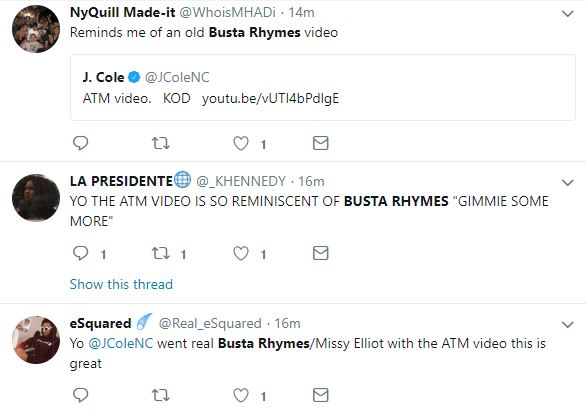Open the dropdown arrow on eSquared's tweet
Screen dimensions: 586x413
click(x=568, y=324)
